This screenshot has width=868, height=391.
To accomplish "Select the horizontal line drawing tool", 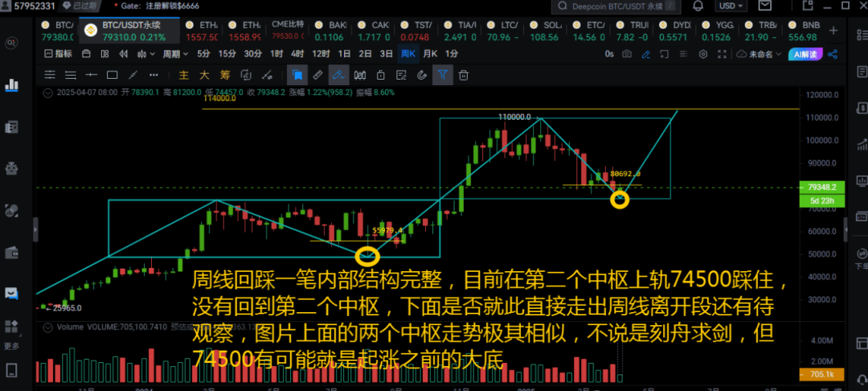I will pyautogui.click(x=92, y=75).
